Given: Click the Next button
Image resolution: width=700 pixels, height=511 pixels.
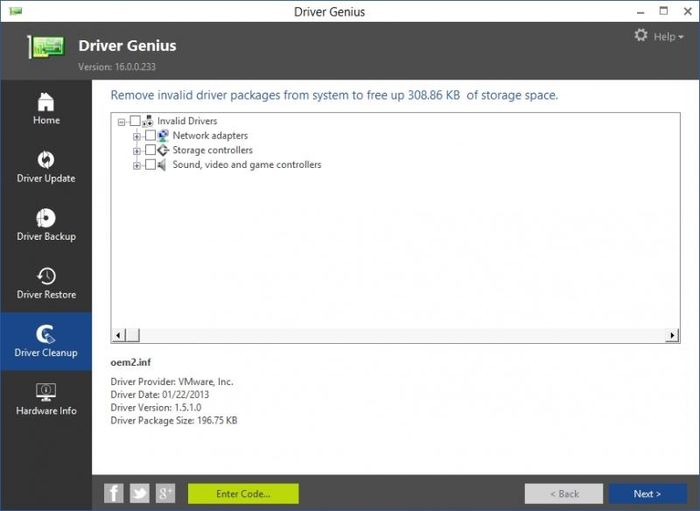Looking at the screenshot, I should (648, 494).
